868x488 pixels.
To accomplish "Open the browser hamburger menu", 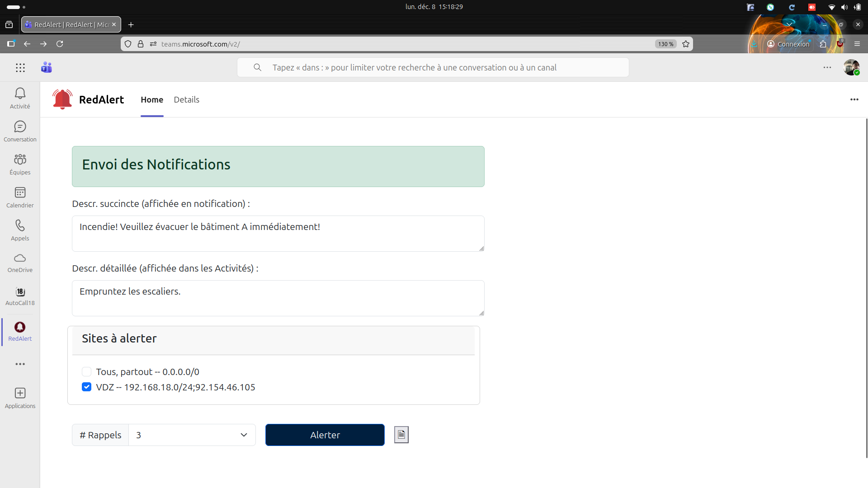I will [858, 44].
